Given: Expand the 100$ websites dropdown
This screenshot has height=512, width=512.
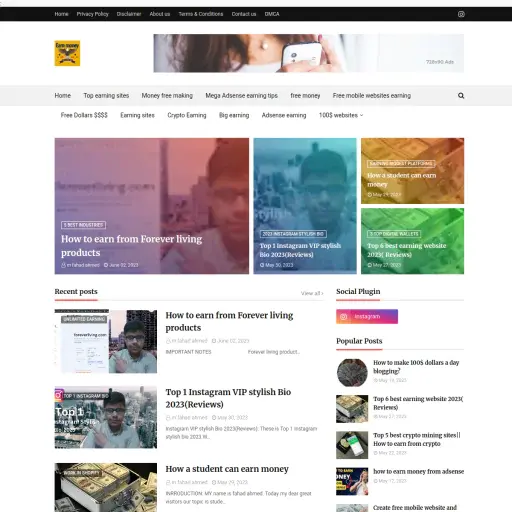Looking at the screenshot, I should click(341, 115).
